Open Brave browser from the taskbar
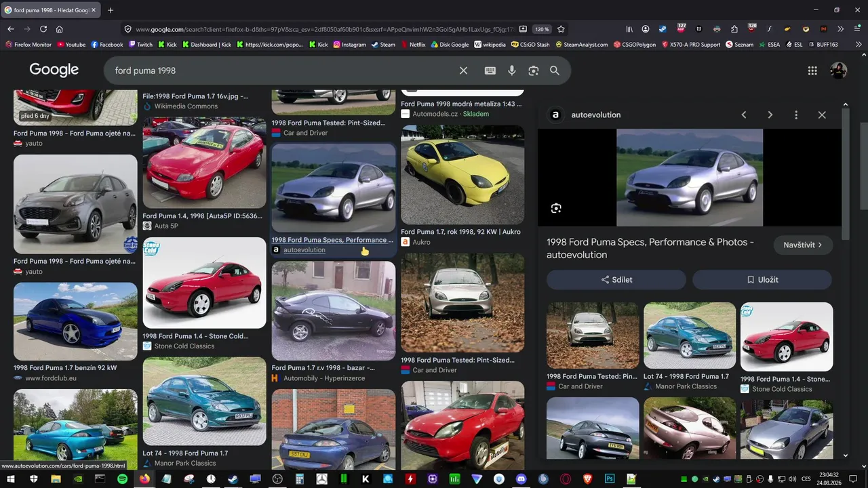The width and height of the screenshot is (868, 488). [587, 479]
